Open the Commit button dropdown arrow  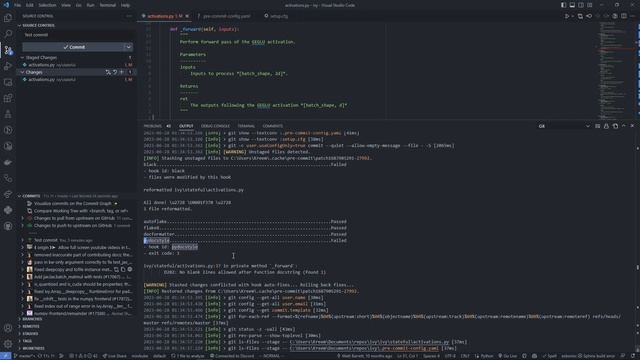click(128, 47)
